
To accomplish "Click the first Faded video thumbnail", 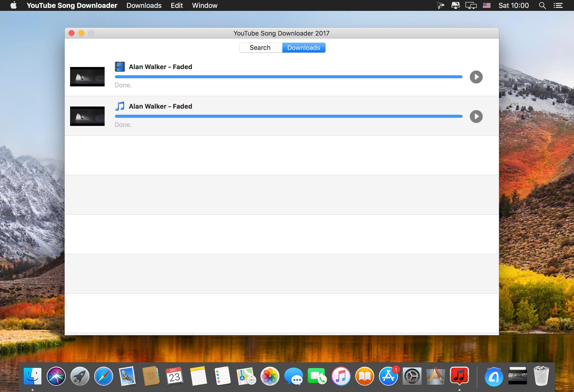I will [x=87, y=77].
